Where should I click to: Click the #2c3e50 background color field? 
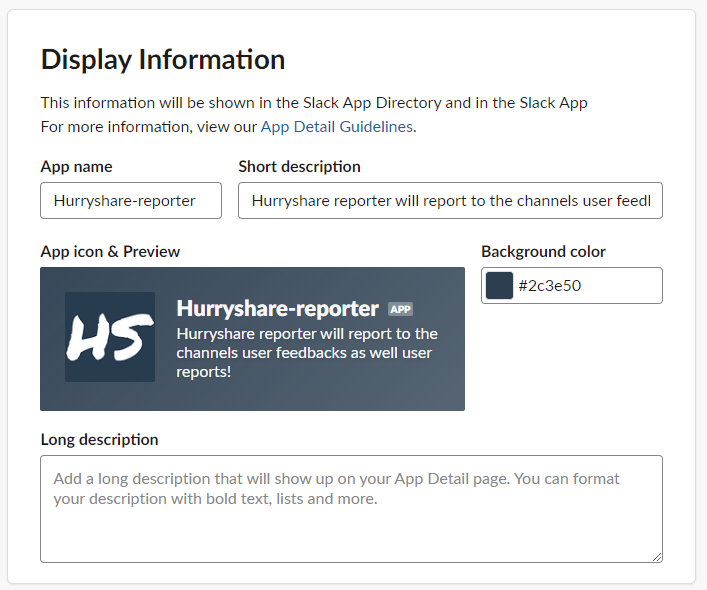coord(572,285)
